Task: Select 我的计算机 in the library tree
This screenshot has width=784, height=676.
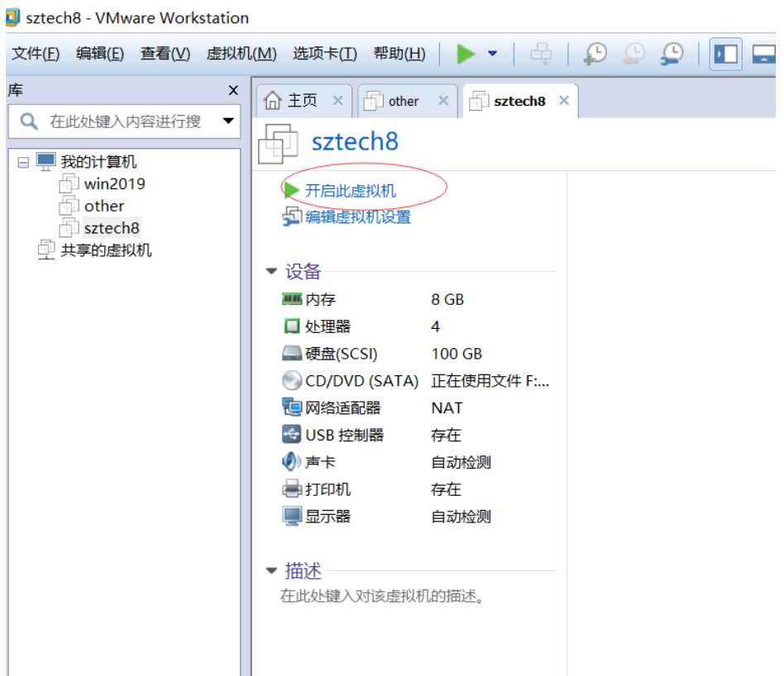Action: click(x=98, y=162)
